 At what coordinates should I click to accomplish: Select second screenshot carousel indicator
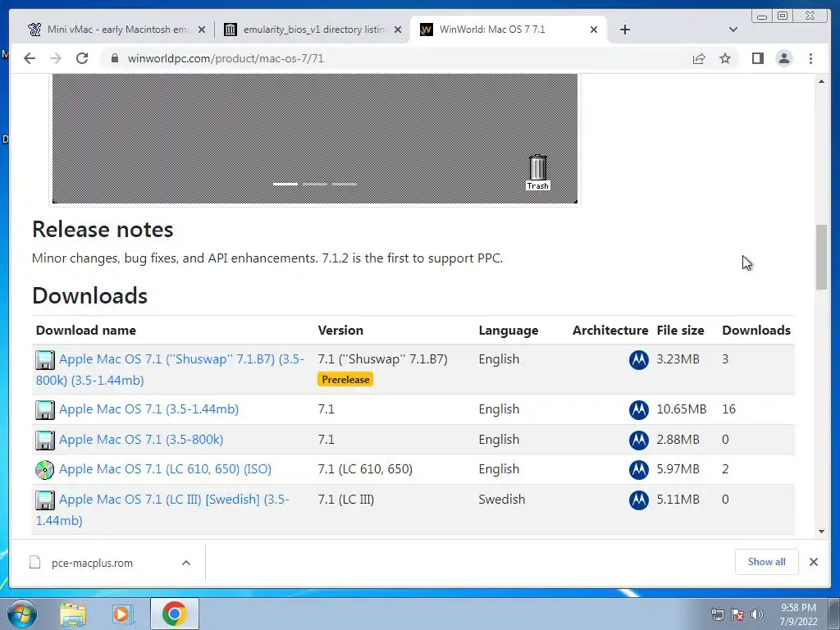pos(315,184)
